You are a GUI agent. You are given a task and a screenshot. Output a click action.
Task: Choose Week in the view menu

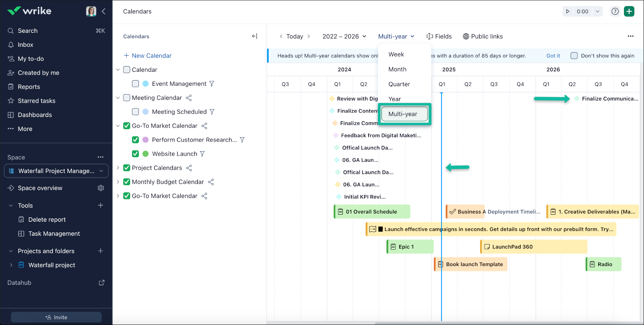coord(396,54)
